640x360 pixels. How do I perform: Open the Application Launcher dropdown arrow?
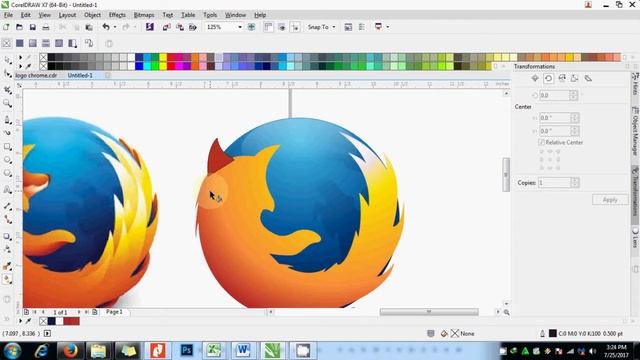pos(387,27)
